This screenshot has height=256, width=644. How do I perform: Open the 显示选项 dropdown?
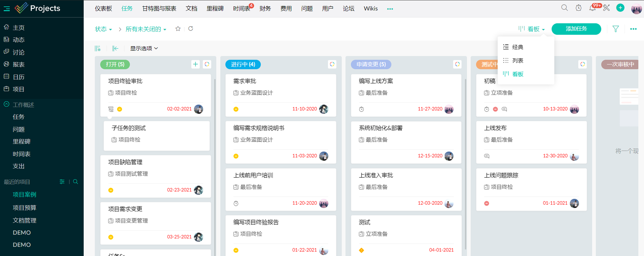pos(144,48)
